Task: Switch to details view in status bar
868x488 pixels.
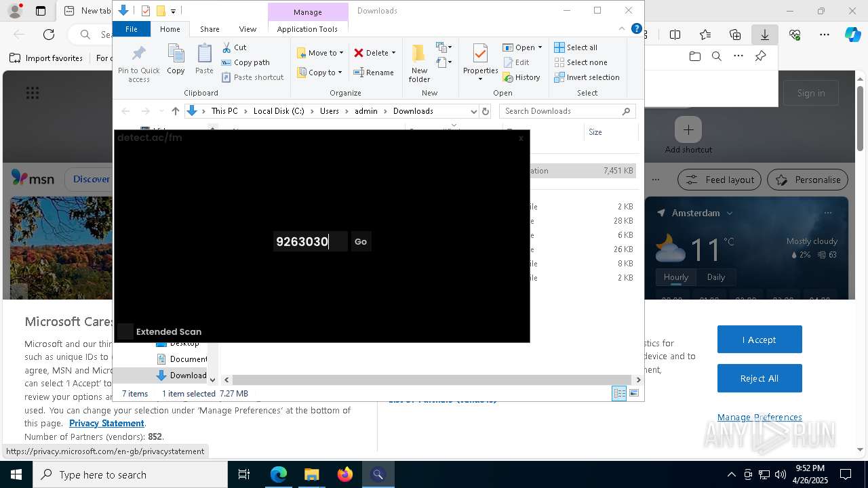Action: [619, 393]
